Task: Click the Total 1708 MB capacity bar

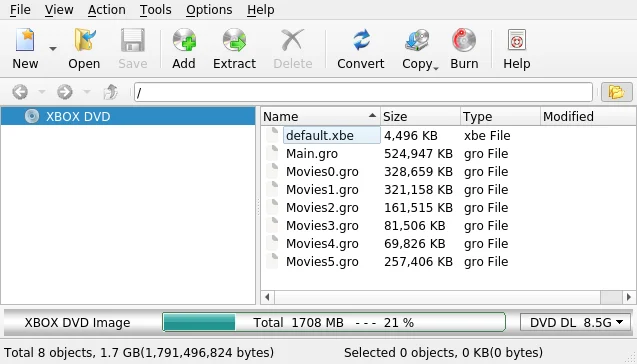Action: click(334, 323)
